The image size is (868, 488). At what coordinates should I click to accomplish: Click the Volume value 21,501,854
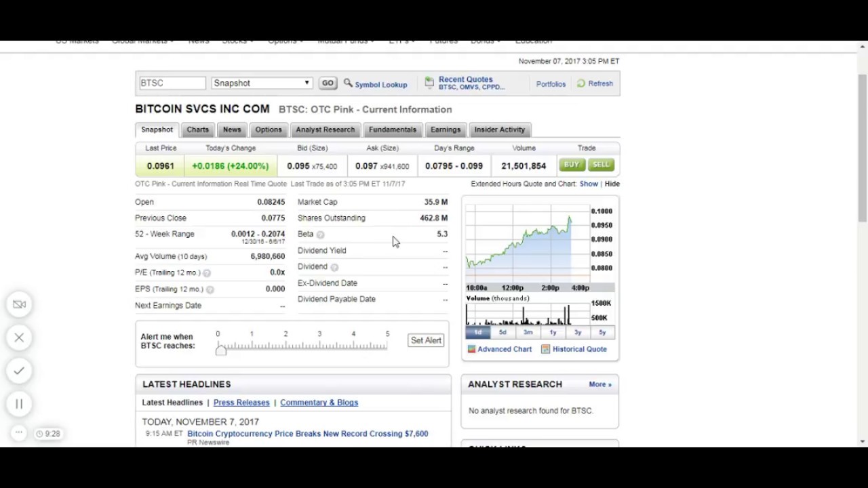[x=524, y=166]
